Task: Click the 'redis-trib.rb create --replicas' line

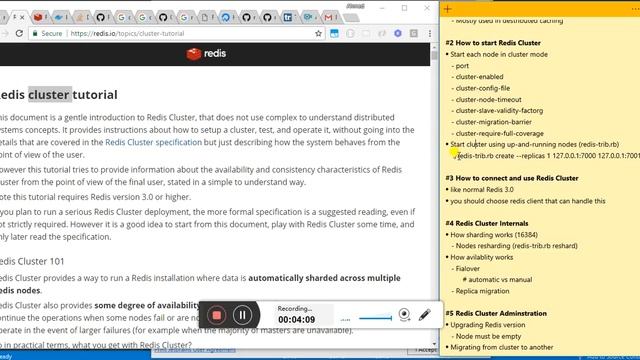Action: click(548, 156)
